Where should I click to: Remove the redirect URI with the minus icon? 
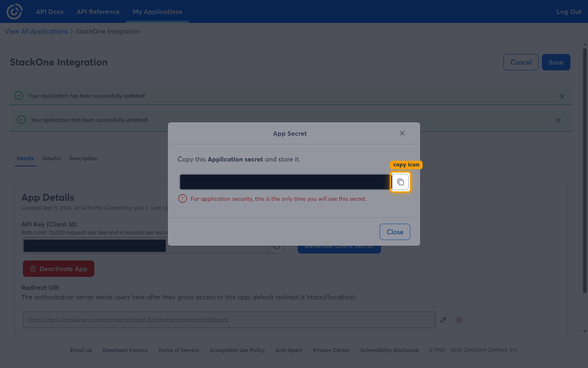coord(459,320)
